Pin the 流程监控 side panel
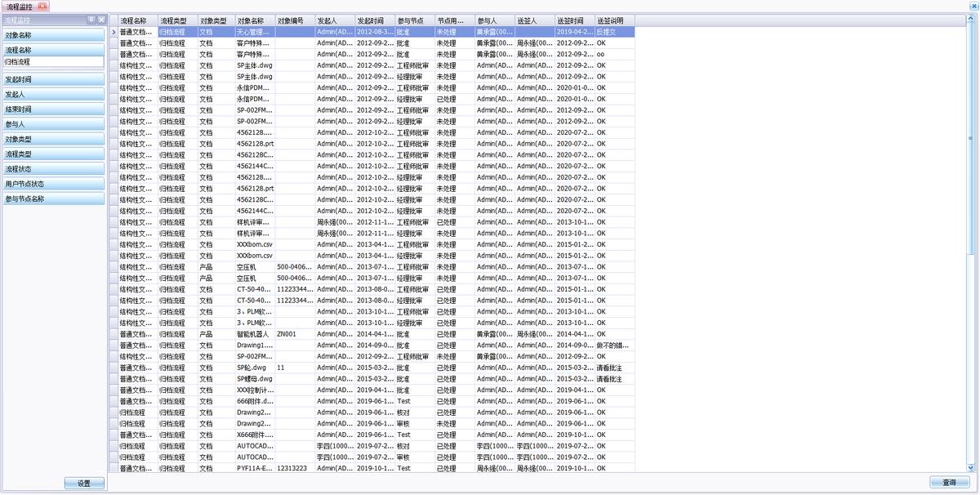Screen dimensions: 980x495 pyautogui.click(x=91, y=20)
